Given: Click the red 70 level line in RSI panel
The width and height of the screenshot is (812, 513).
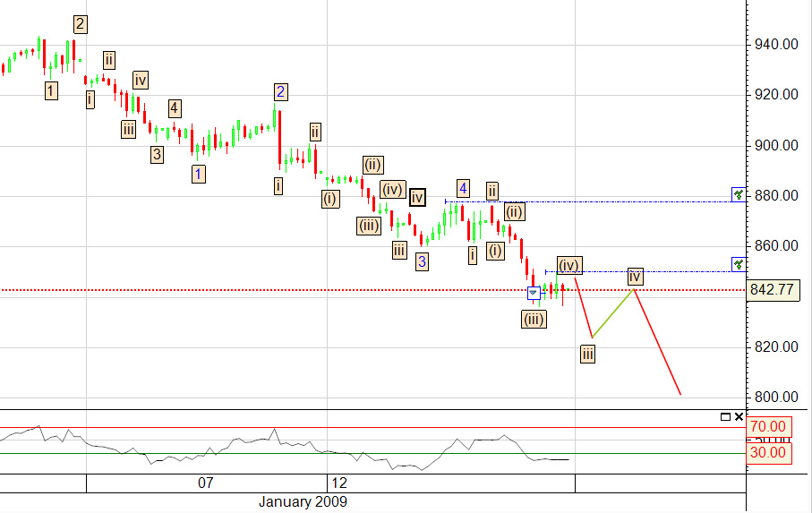Looking at the screenshot, I should pos(372,428).
